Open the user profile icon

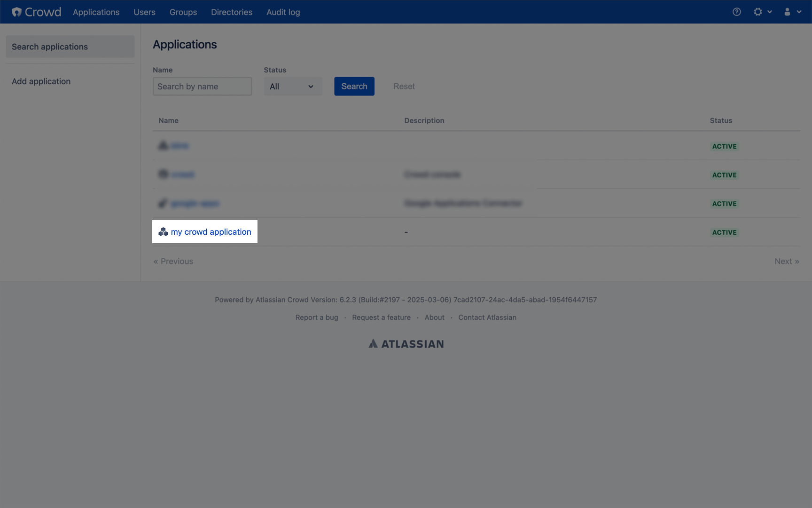(x=788, y=12)
